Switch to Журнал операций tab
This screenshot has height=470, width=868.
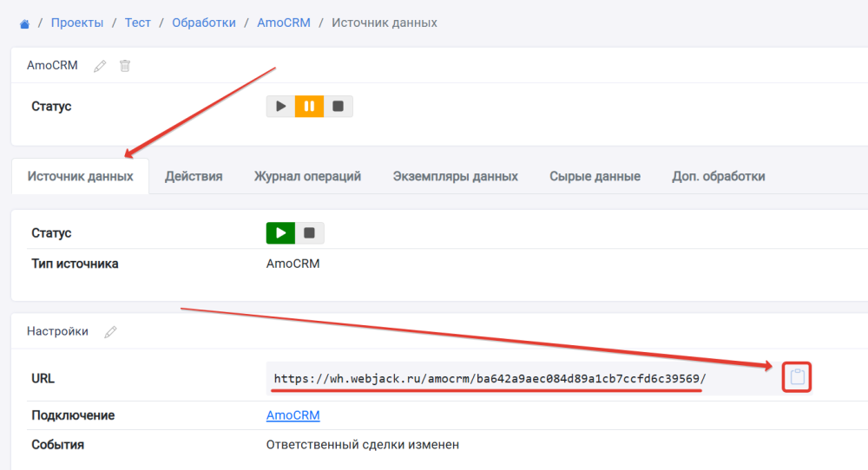pos(308,176)
